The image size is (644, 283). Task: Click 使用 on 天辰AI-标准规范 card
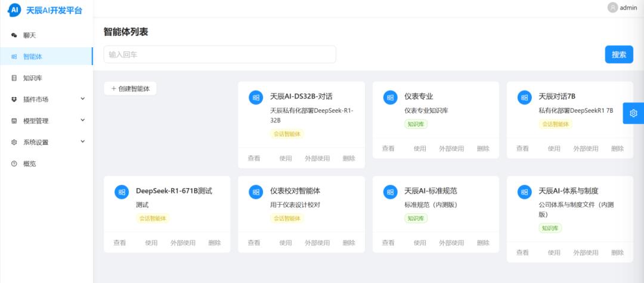(x=420, y=242)
